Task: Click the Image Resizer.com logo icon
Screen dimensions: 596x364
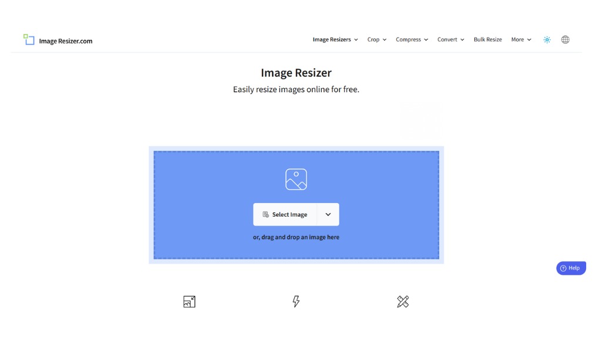Action: pos(29,39)
